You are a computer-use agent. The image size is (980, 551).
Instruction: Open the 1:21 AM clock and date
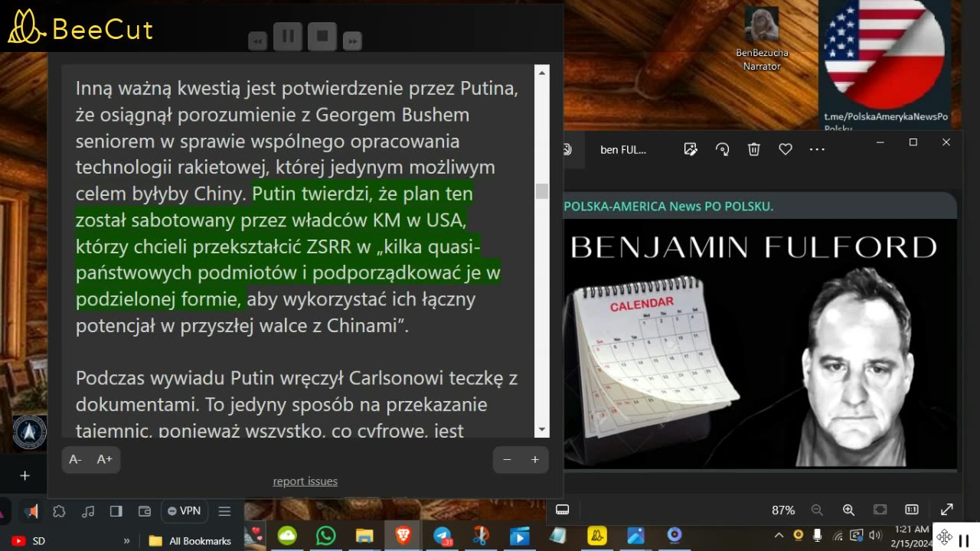point(910,536)
